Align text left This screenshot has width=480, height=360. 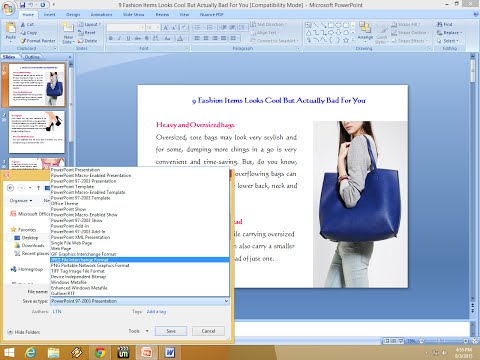[x=197, y=38]
